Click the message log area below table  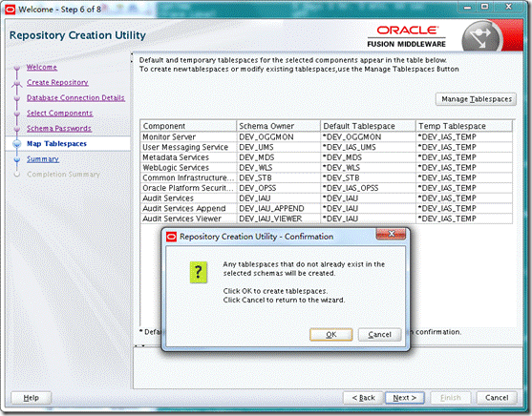(328, 368)
